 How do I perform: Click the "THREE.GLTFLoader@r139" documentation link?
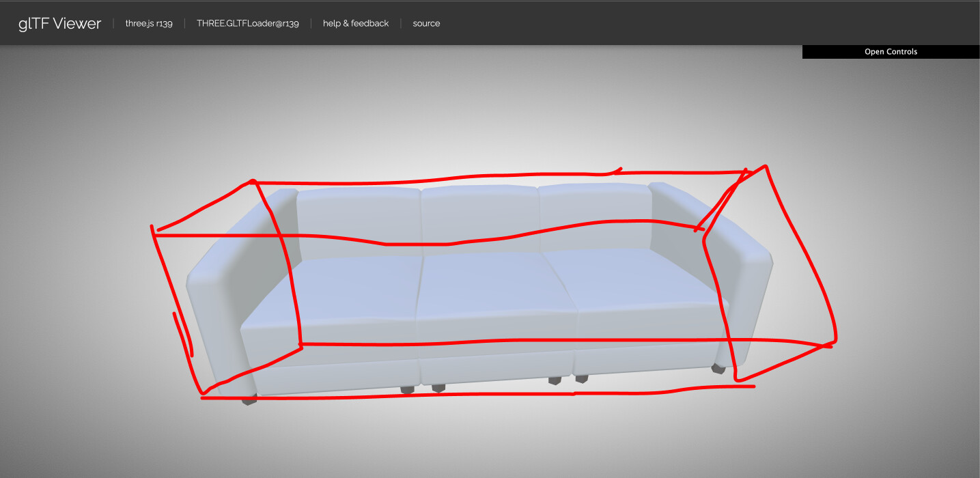click(248, 23)
